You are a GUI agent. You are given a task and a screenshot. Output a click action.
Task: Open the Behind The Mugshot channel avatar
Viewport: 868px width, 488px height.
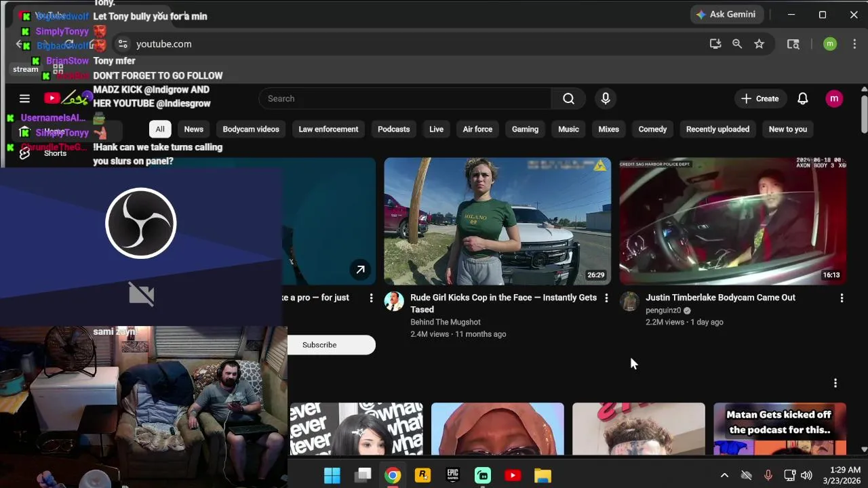(x=394, y=302)
